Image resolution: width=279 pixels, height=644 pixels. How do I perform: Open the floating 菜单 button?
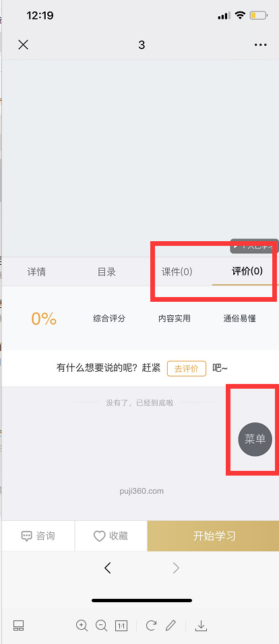click(x=255, y=439)
